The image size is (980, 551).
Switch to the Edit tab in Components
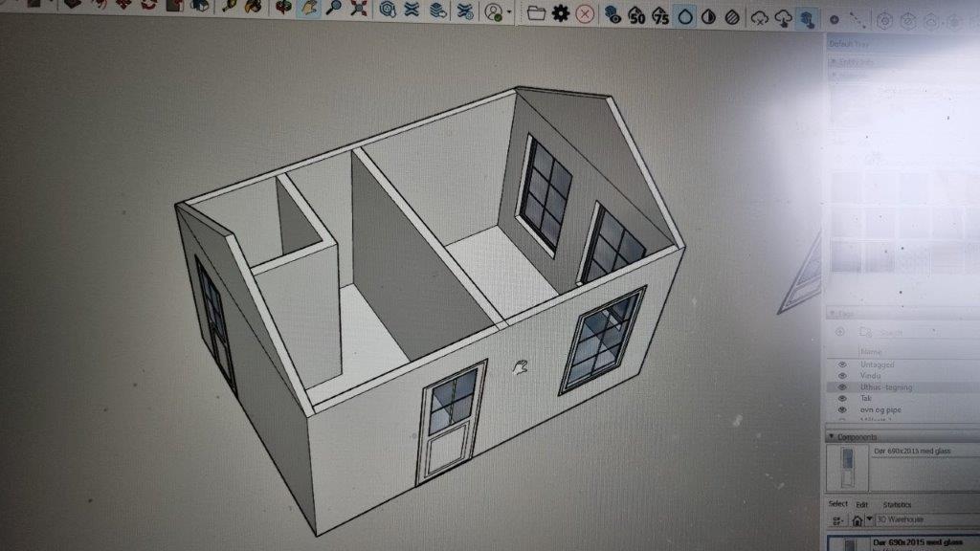click(862, 505)
